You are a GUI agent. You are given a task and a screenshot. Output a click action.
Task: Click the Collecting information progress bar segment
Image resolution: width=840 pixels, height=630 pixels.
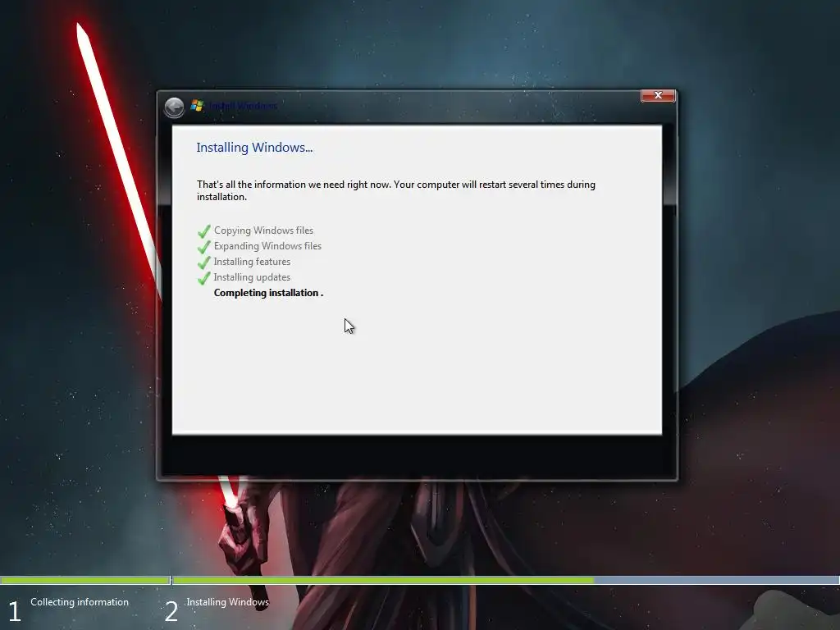coord(85,580)
